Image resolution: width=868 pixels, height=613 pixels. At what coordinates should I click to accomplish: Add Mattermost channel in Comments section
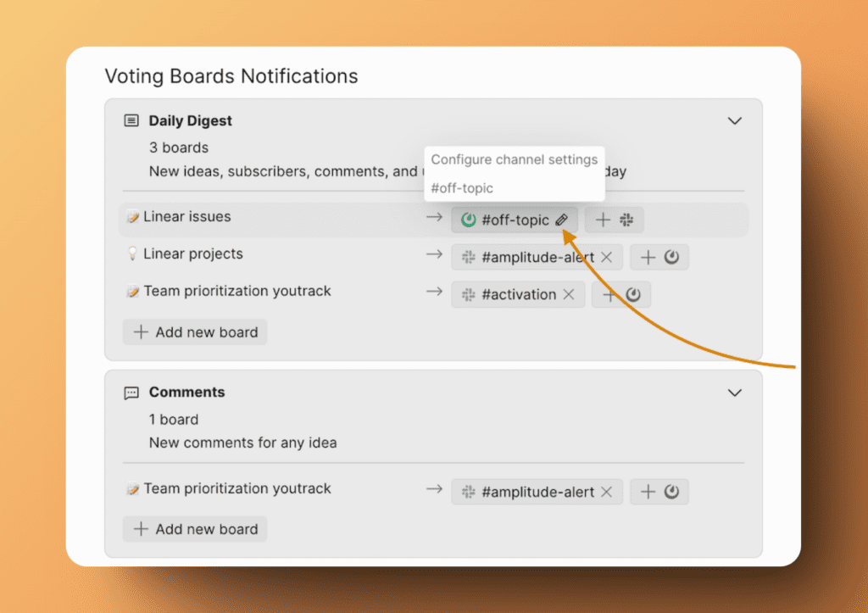tap(659, 492)
